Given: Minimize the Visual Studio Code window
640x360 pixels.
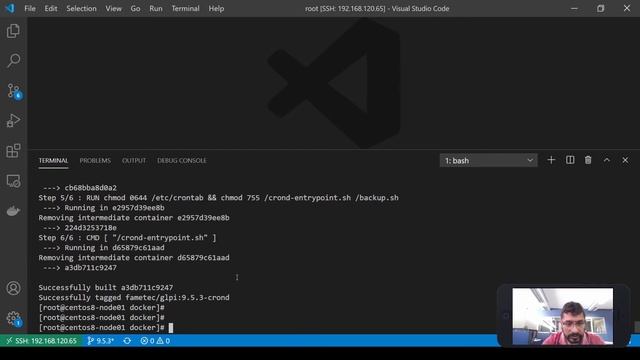Looking at the screenshot, I should pos(574,9).
